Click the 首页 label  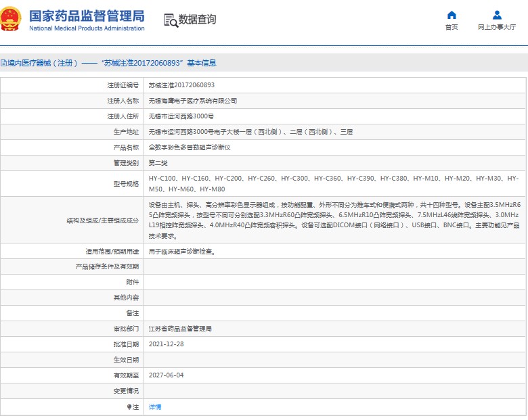pos(452,27)
